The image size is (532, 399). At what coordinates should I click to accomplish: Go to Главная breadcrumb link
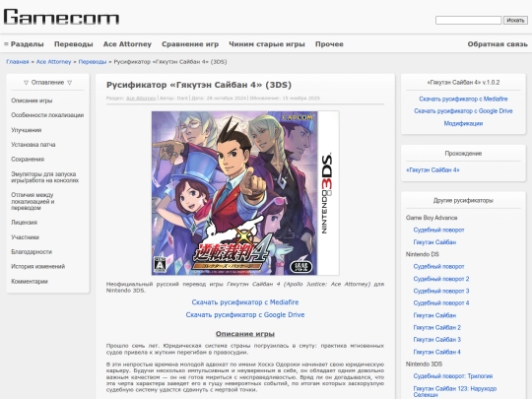point(18,62)
